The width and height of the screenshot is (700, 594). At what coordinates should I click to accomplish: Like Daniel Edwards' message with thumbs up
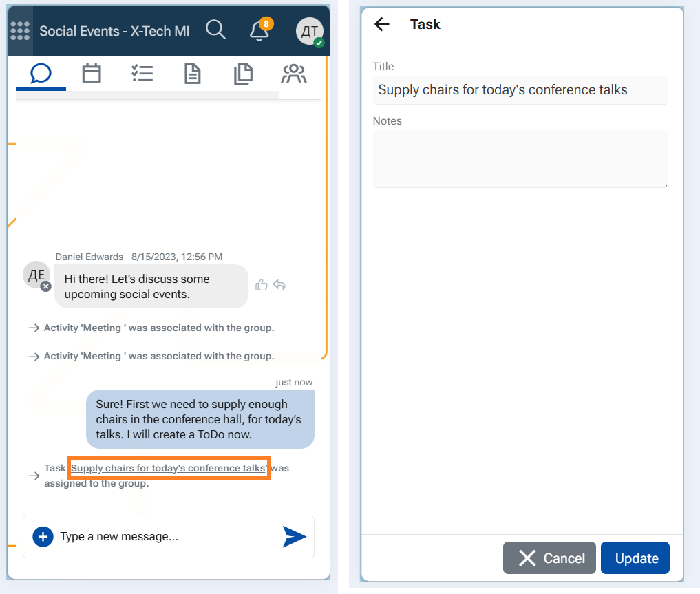[261, 285]
